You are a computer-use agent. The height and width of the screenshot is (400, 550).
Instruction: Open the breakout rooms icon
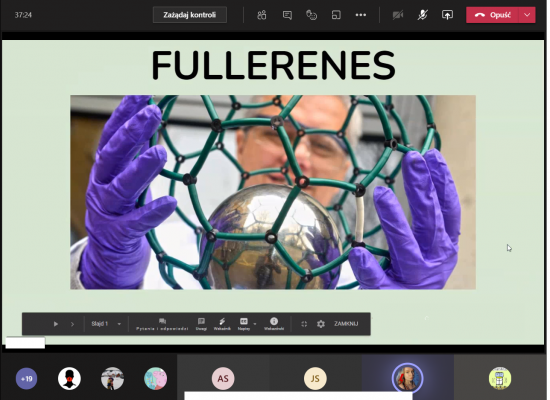coord(336,15)
